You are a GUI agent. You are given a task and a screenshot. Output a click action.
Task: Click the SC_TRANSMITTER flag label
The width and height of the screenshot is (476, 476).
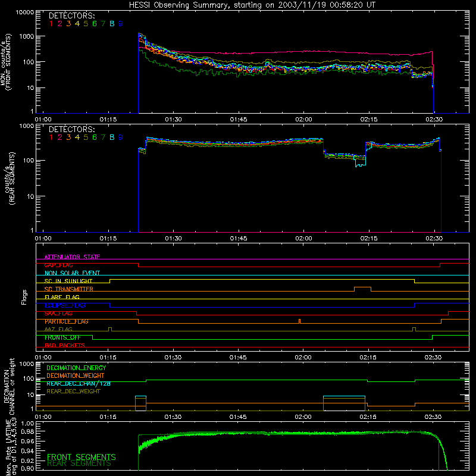[69, 289]
